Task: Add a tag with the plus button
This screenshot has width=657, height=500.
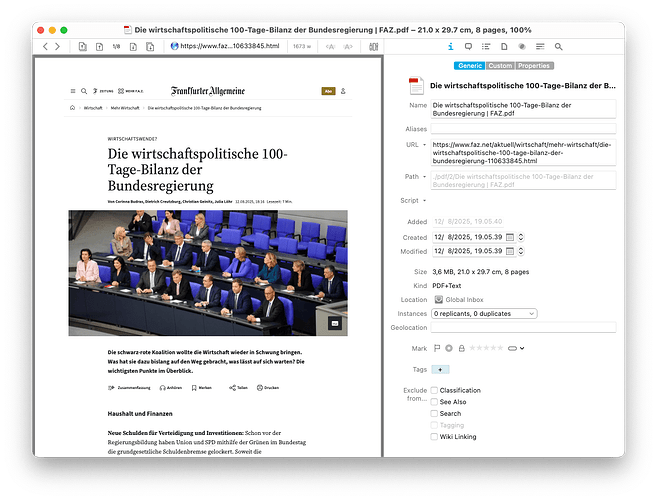Action: tap(438, 369)
